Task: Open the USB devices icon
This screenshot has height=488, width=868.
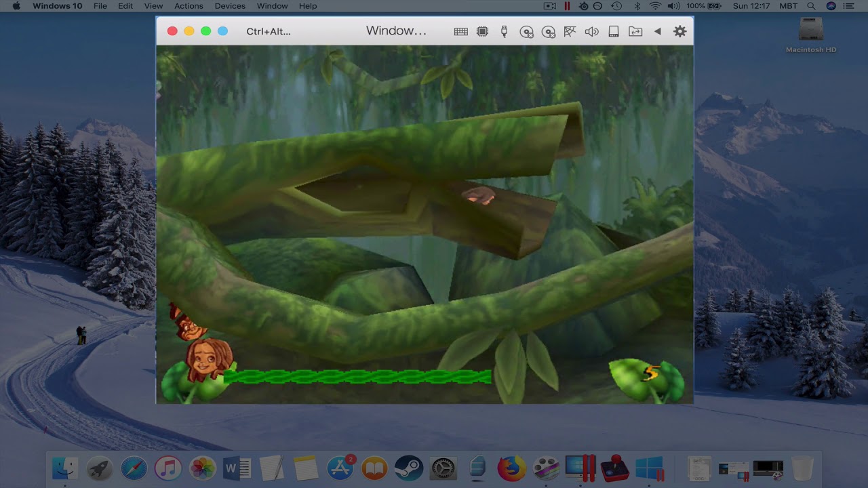Action: 504,31
